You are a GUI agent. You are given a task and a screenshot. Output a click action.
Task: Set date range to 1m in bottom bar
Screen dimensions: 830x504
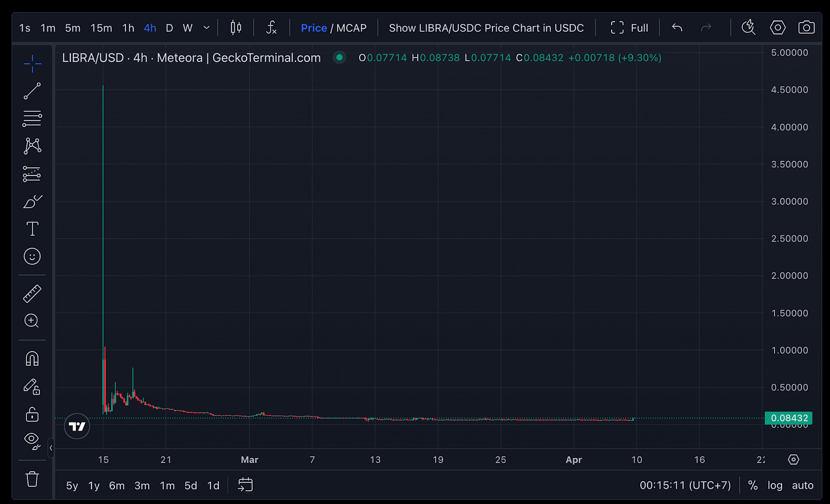coord(167,486)
